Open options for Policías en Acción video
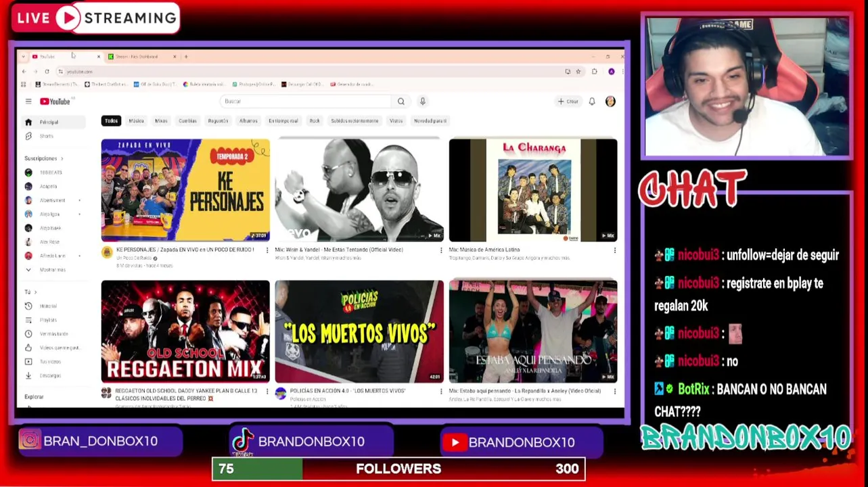868x487 pixels. pos(440,391)
